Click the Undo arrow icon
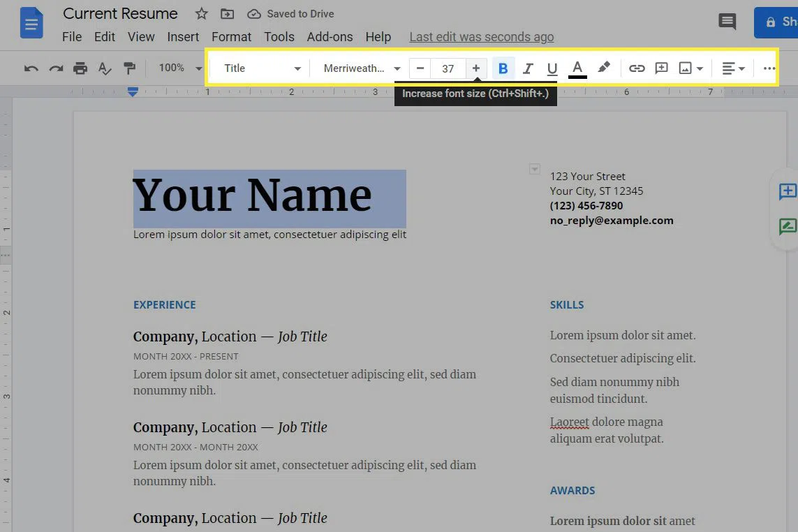This screenshot has height=532, width=798. click(31, 68)
